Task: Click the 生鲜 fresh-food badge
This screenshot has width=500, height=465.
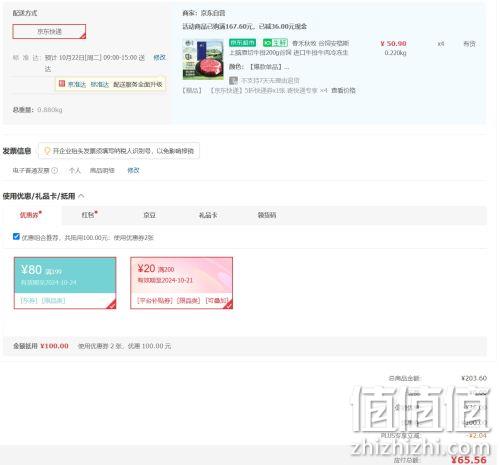Action: pyautogui.click(x=275, y=43)
